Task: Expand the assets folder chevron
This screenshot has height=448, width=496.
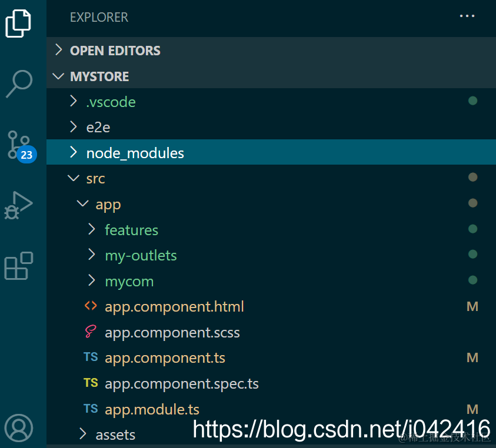Action: coord(82,434)
